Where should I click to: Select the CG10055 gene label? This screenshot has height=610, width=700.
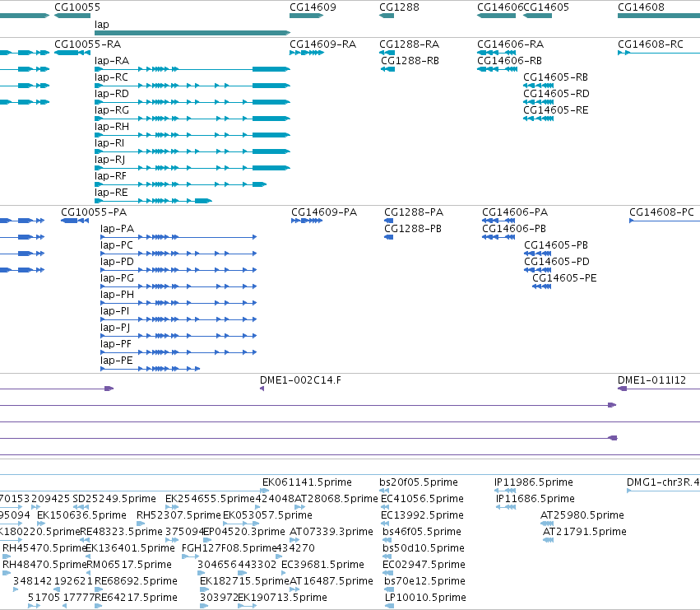point(77,7)
